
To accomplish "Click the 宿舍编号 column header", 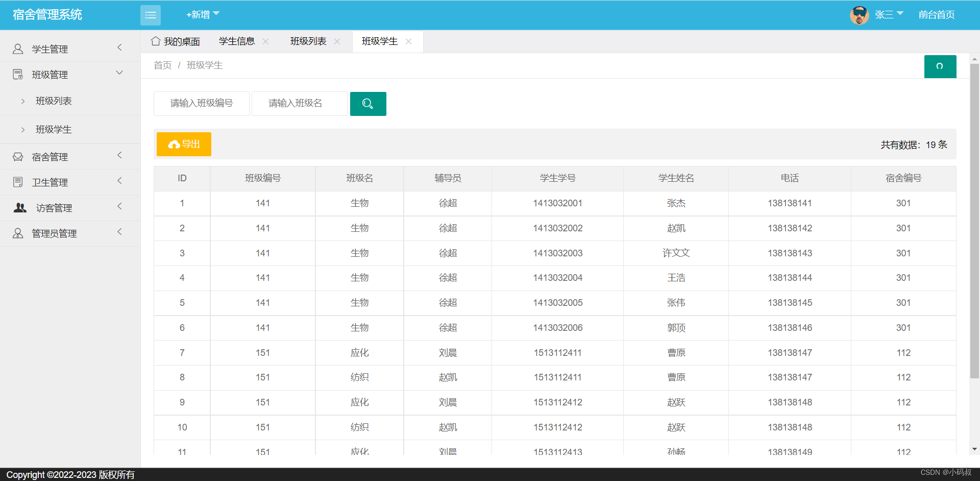I will (x=903, y=178).
